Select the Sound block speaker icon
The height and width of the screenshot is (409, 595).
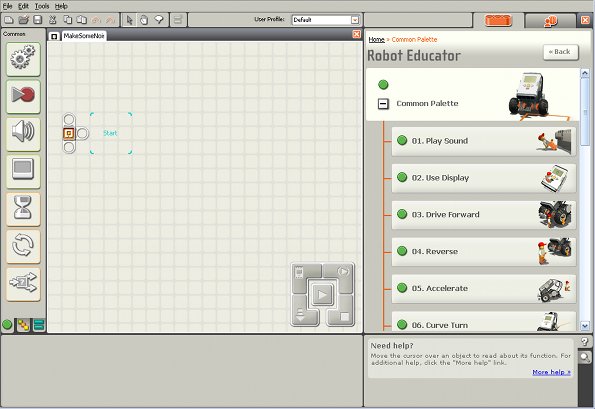(x=23, y=134)
